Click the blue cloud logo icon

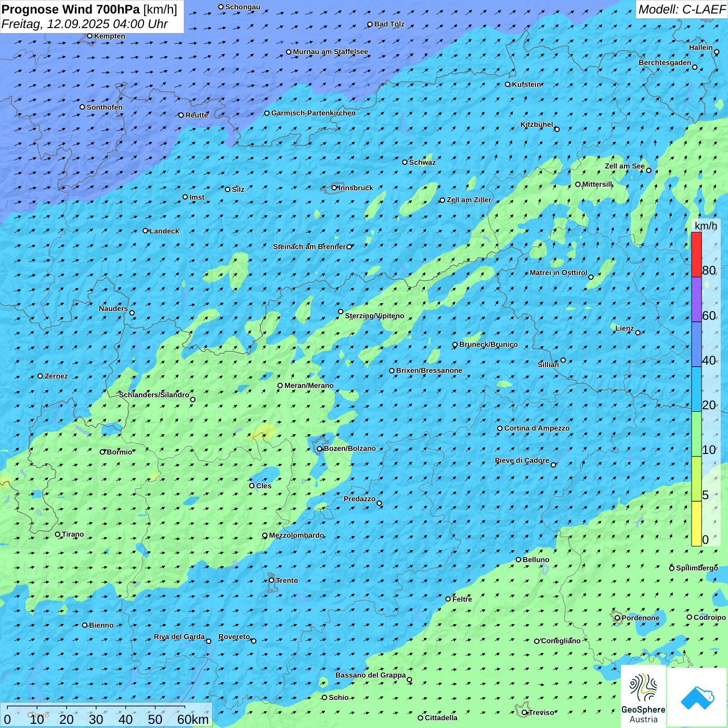click(x=697, y=697)
